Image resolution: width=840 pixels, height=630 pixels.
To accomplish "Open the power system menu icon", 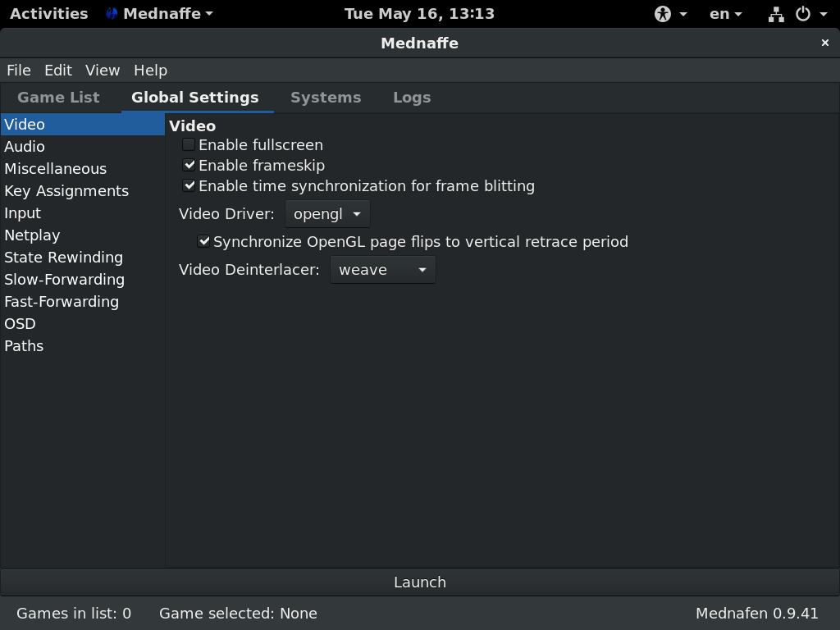I will click(x=803, y=14).
